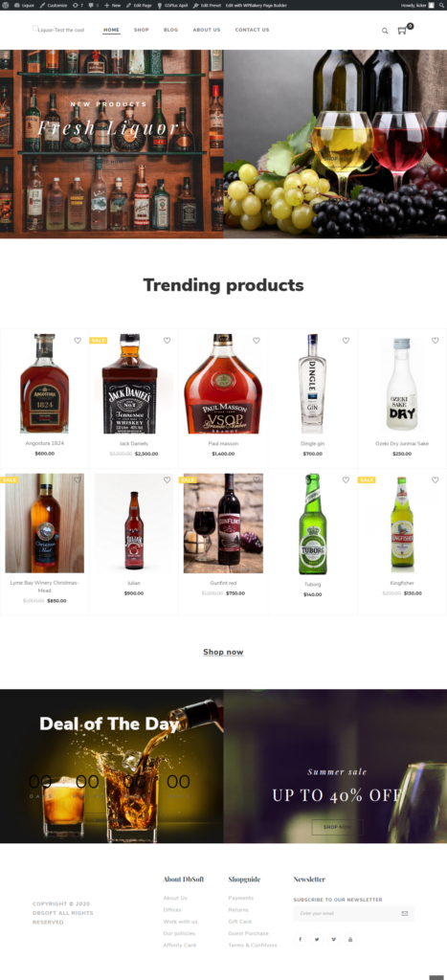Open the search icon in header
This screenshot has width=447, height=980.
coord(385,30)
